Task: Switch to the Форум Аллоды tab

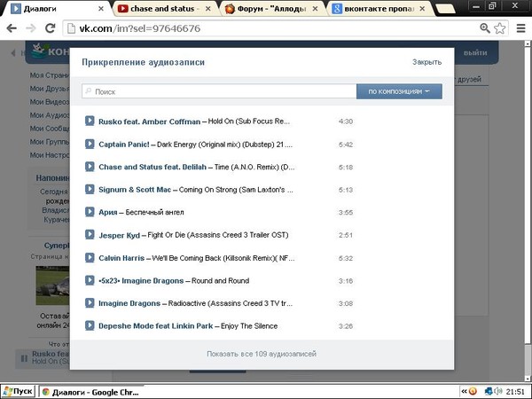Action: coord(271,9)
